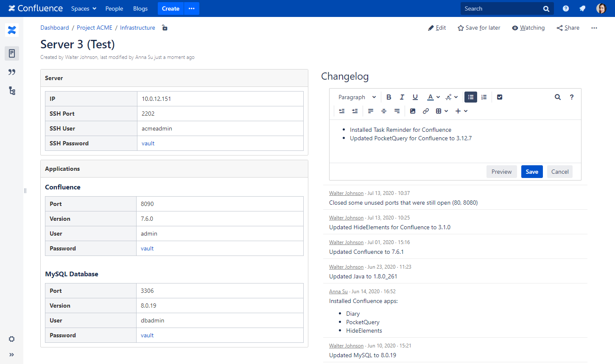Click page restrictions unlocked padlock icon
The width and height of the screenshot is (615, 364).
point(165,28)
